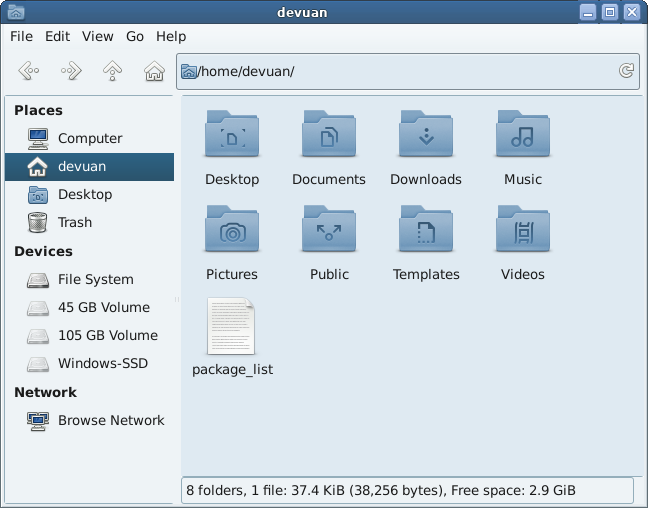Select the Downloads folder icon
The width and height of the screenshot is (648, 508).
click(x=426, y=135)
